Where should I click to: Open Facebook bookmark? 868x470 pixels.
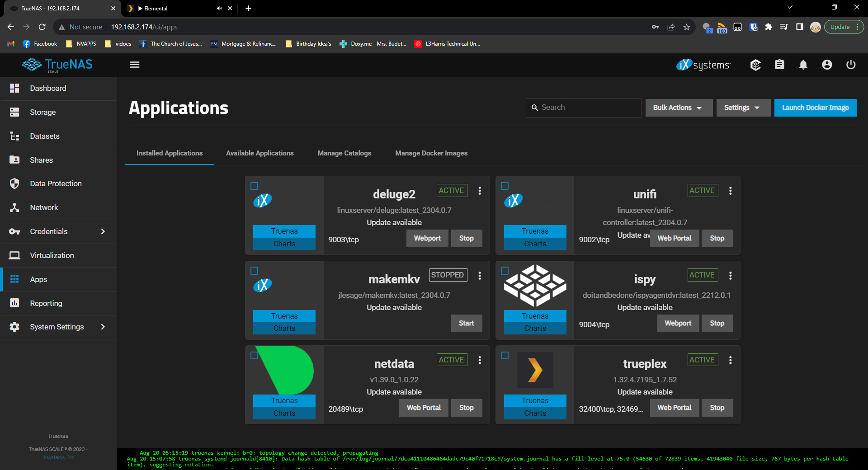[x=40, y=44]
